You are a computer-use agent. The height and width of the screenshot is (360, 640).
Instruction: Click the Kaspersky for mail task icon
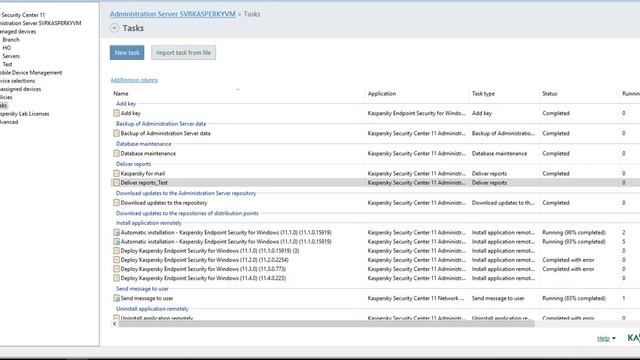tap(116, 173)
